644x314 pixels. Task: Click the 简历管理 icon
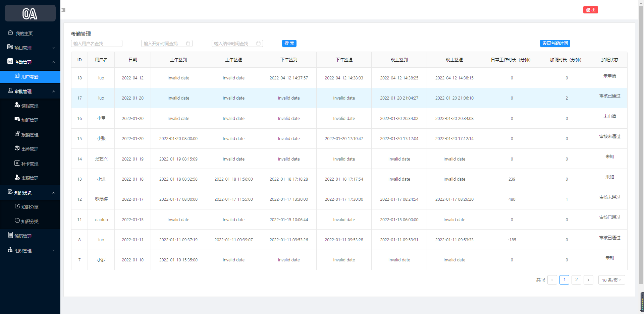[x=10, y=235]
